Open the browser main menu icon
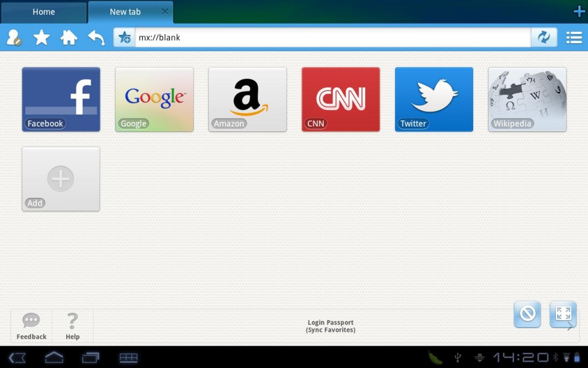Image resolution: width=588 pixels, height=368 pixels. click(574, 37)
